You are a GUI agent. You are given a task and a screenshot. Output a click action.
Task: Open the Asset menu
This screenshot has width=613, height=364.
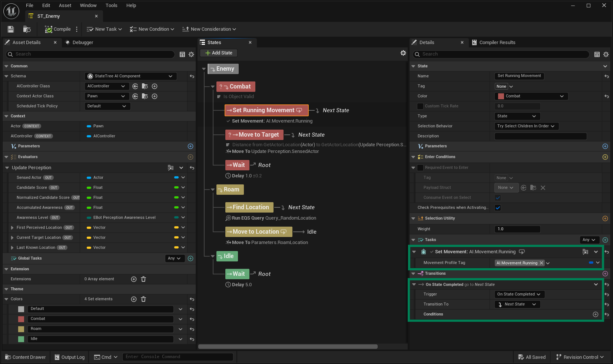[65, 6]
